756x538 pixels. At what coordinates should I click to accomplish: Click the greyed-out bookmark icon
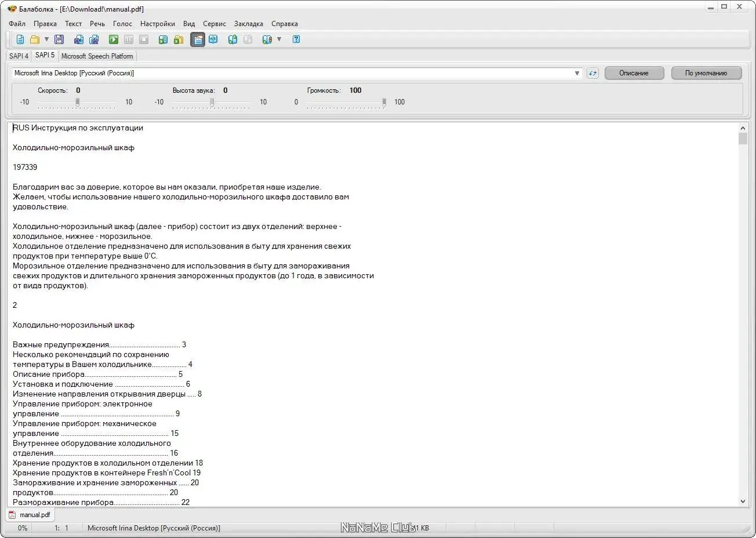[248, 39]
